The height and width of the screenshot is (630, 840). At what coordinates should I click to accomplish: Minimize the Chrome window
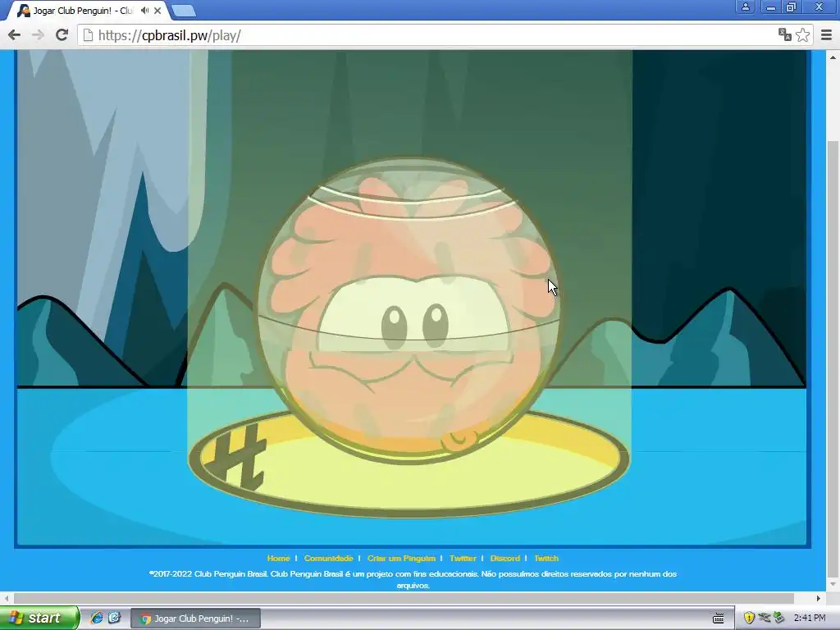click(771, 7)
